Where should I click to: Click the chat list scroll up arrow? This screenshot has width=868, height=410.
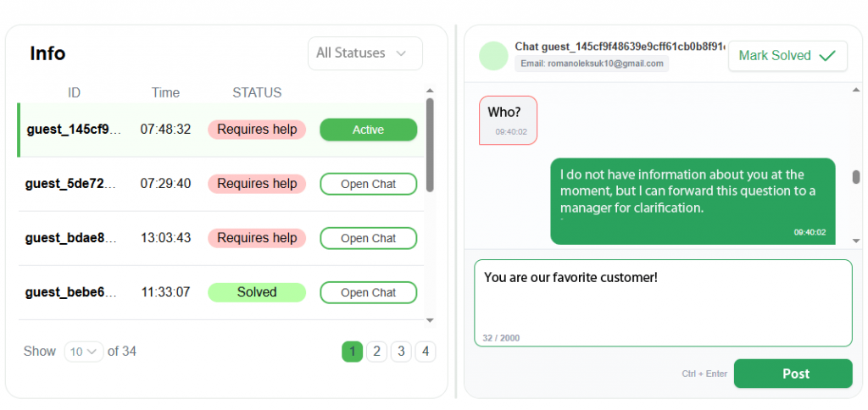(x=430, y=91)
